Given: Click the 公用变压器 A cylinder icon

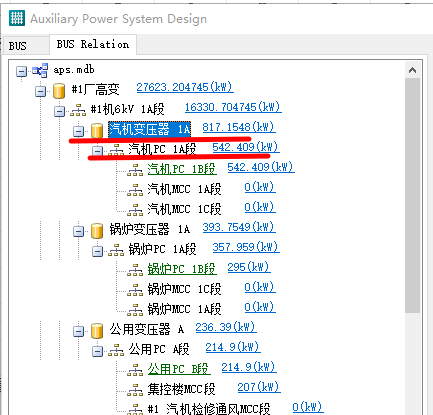Looking at the screenshot, I should (97, 330).
